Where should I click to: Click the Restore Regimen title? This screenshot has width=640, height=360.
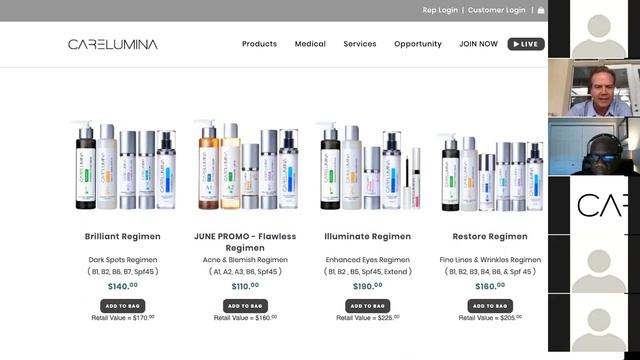[x=490, y=236]
